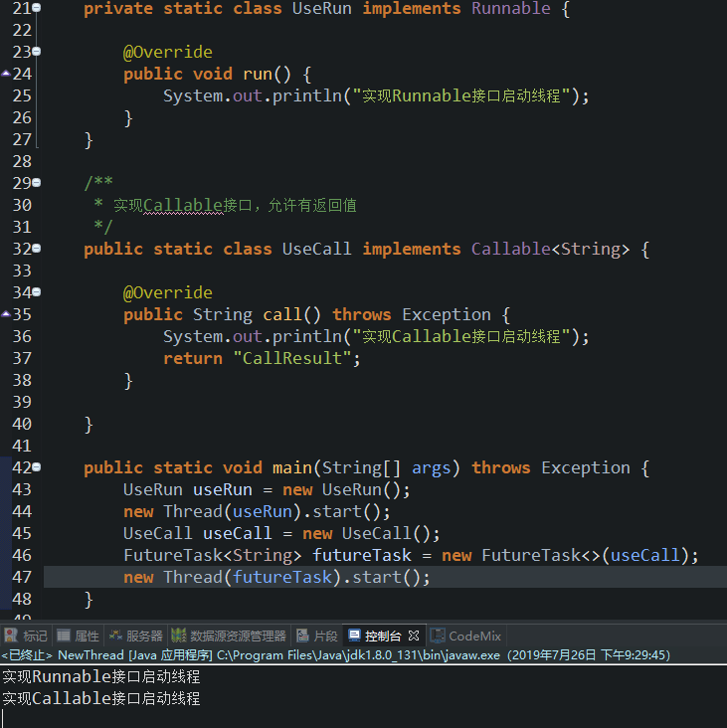Click the Runnable interface name on line 21

click(510, 8)
